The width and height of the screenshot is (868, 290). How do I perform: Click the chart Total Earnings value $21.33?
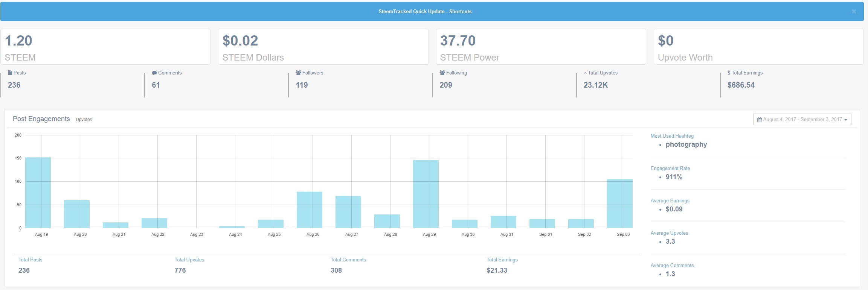[x=497, y=270]
